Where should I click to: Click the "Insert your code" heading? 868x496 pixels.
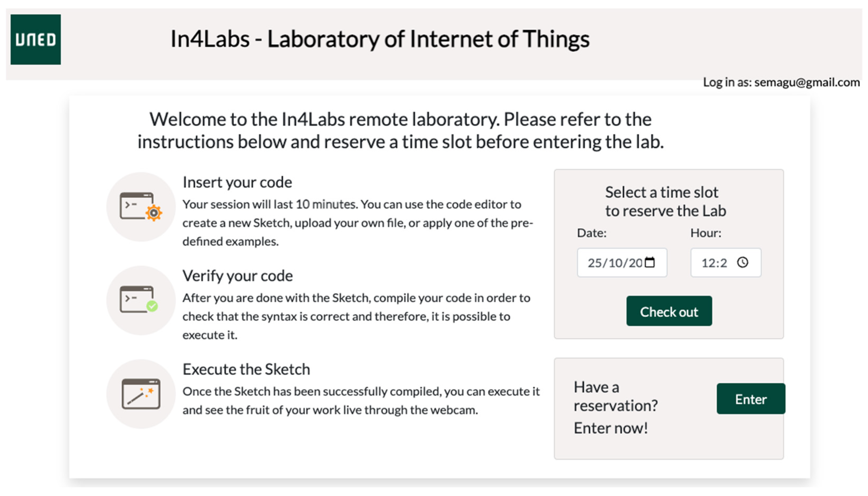[237, 182]
